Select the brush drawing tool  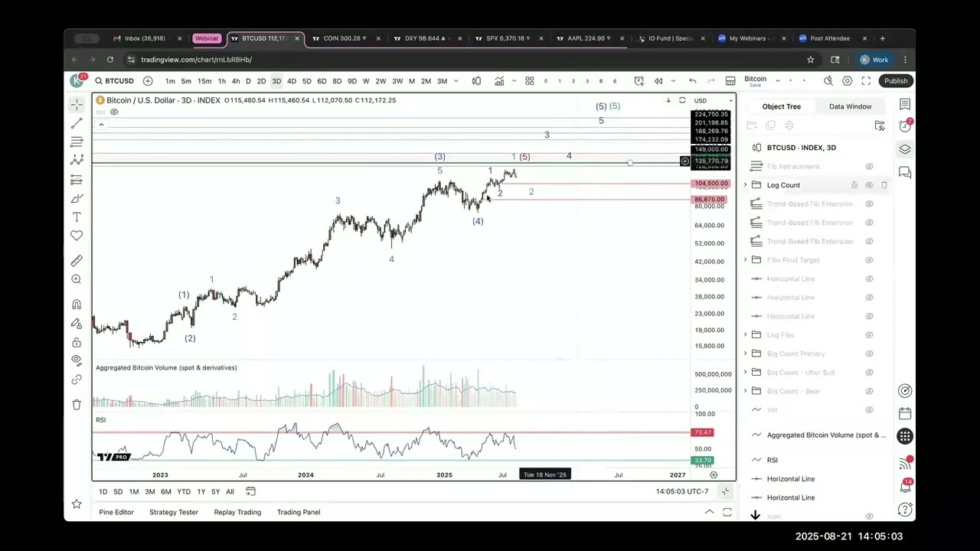pos(77,198)
